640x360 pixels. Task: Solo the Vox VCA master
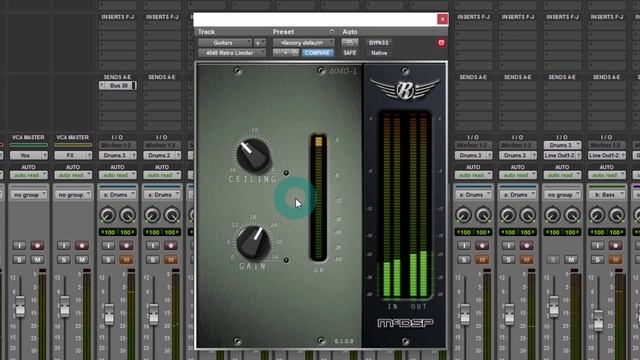point(19,260)
